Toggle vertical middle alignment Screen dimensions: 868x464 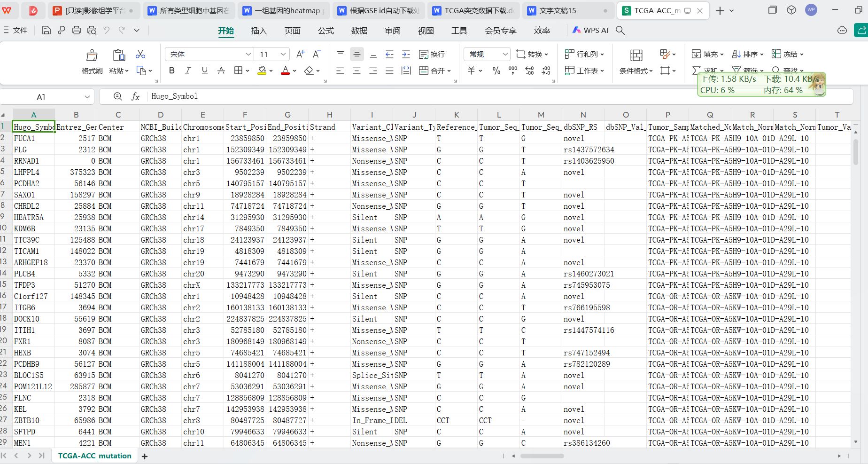click(x=357, y=54)
